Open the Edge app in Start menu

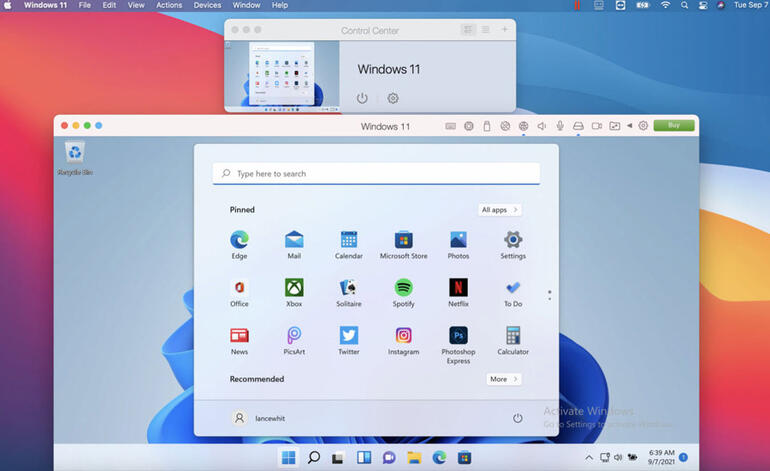point(239,245)
